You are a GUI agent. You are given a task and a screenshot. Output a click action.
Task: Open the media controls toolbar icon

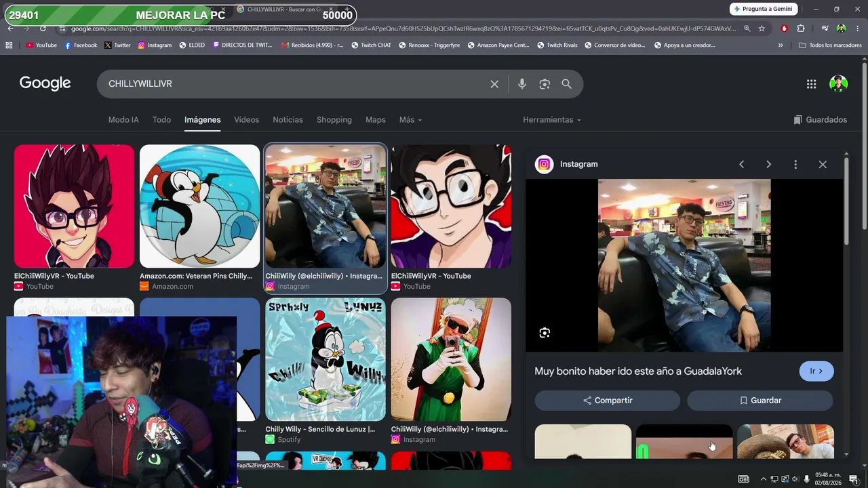point(825,28)
